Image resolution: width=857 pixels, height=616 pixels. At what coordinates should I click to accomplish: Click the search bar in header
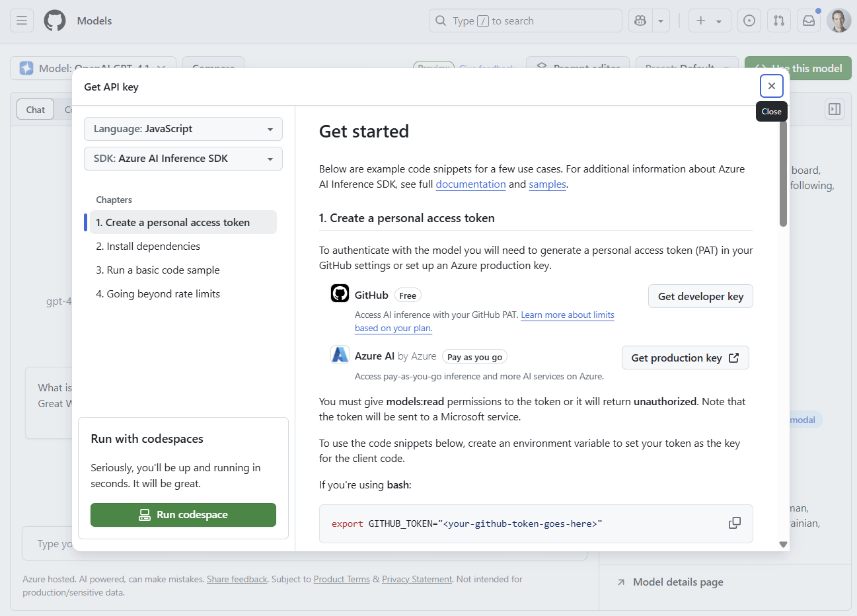525,20
